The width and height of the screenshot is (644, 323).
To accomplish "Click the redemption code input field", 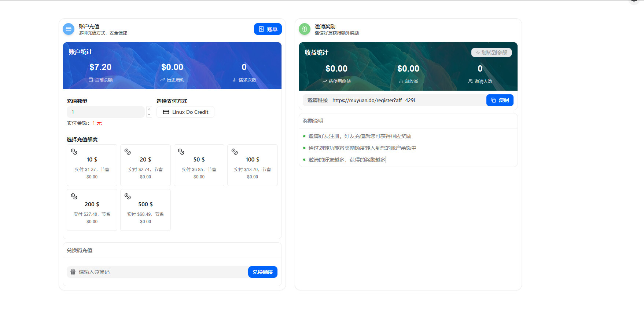I will pos(158,272).
